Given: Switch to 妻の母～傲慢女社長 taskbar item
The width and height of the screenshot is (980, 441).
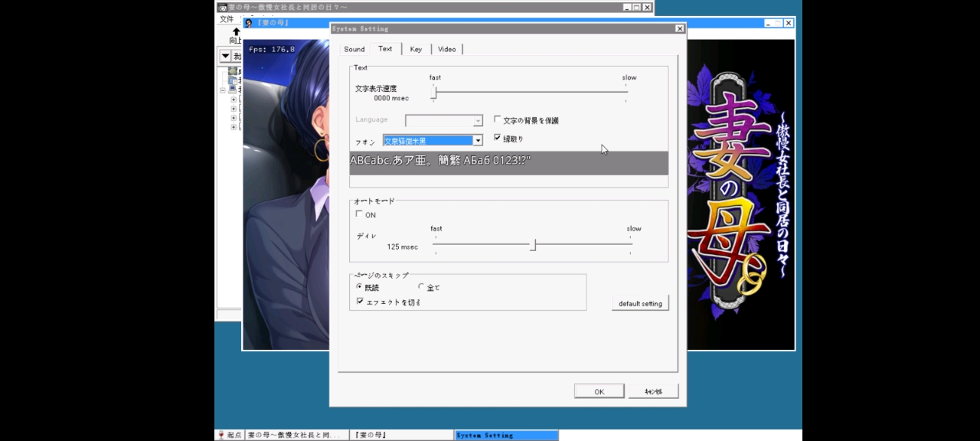Looking at the screenshot, I should pyautogui.click(x=297, y=435).
